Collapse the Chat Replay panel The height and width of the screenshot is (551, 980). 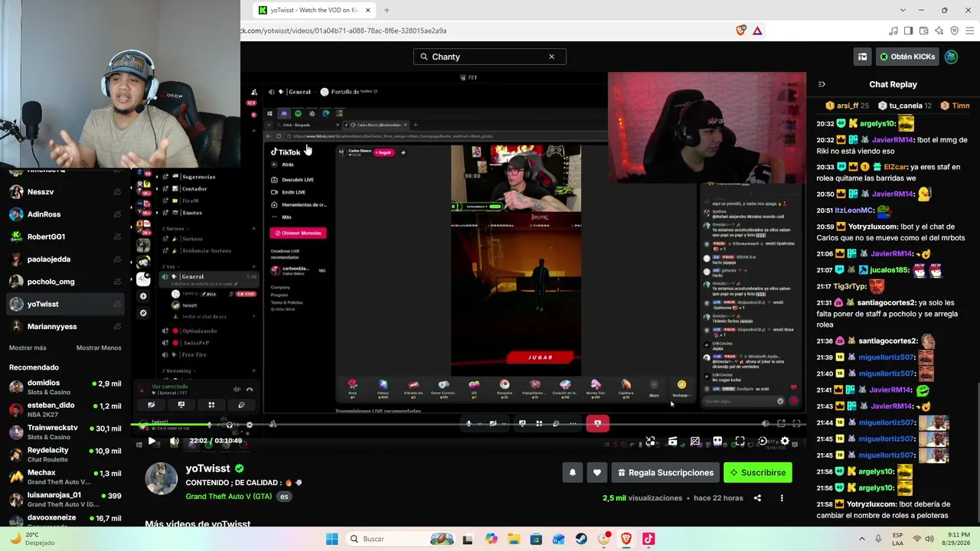(822, 84)
